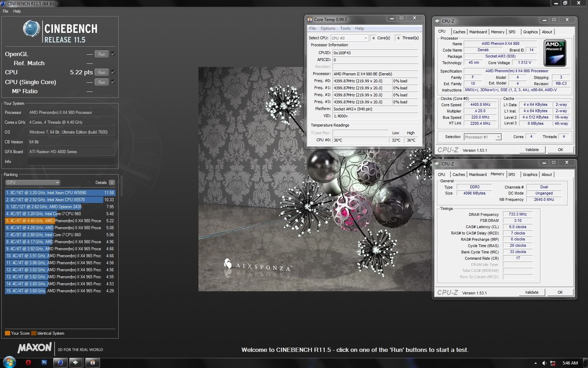588x368 pixels.
Task: Click the Core Temp title bar icon
Action: pyautogui.click(x=310, y=20)
